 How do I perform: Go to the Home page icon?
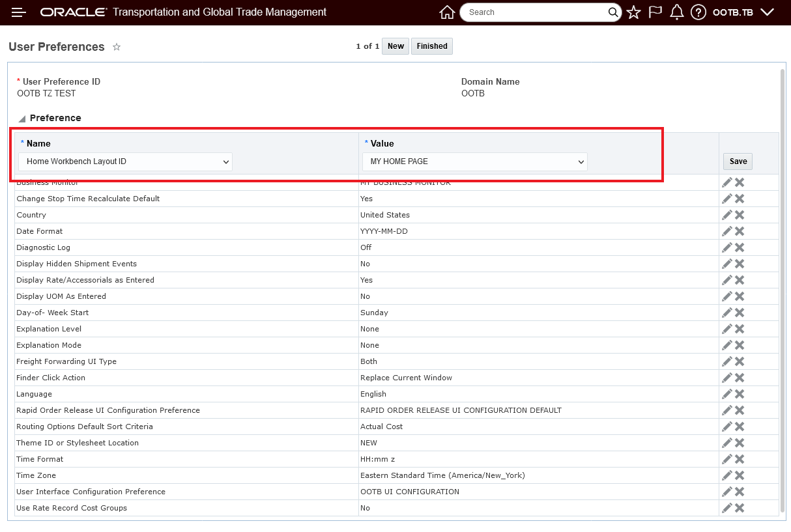(447, 12)
